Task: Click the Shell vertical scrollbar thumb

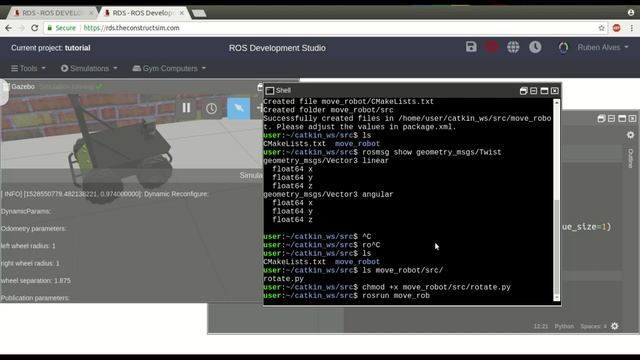Action: coord(556,247)
